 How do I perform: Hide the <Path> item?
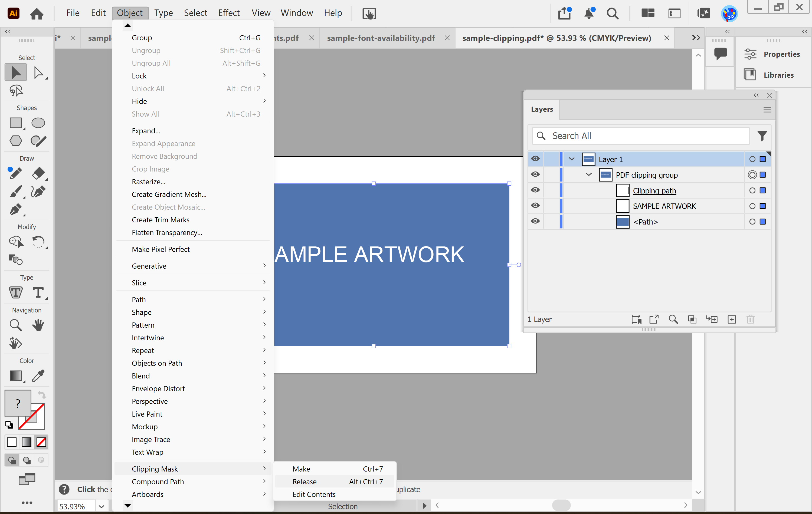[535, 221]
